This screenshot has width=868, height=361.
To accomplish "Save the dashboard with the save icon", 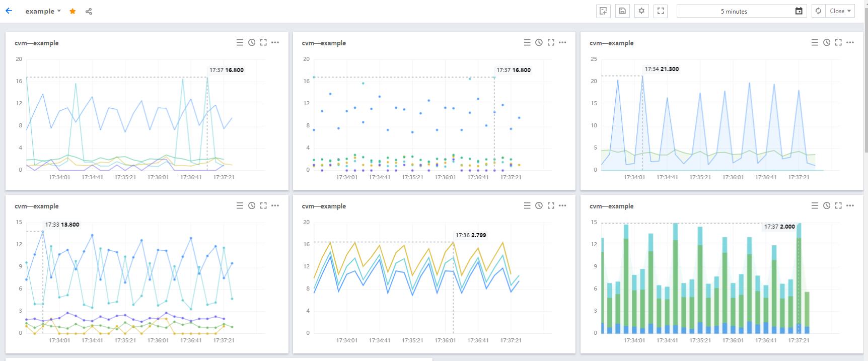I will 622,11.
